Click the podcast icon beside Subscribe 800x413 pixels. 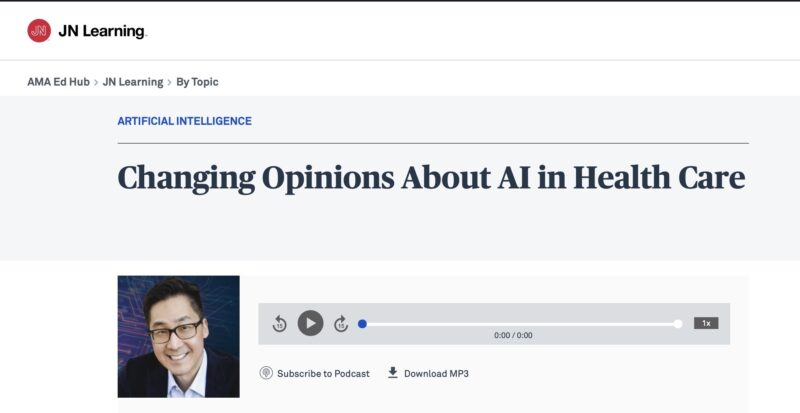pos(266,373)
